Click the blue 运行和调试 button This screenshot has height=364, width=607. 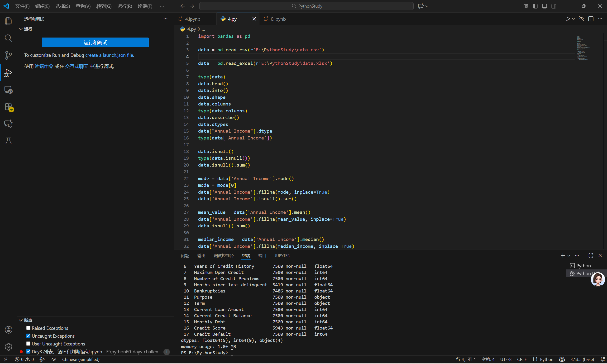tap(95, 42)
